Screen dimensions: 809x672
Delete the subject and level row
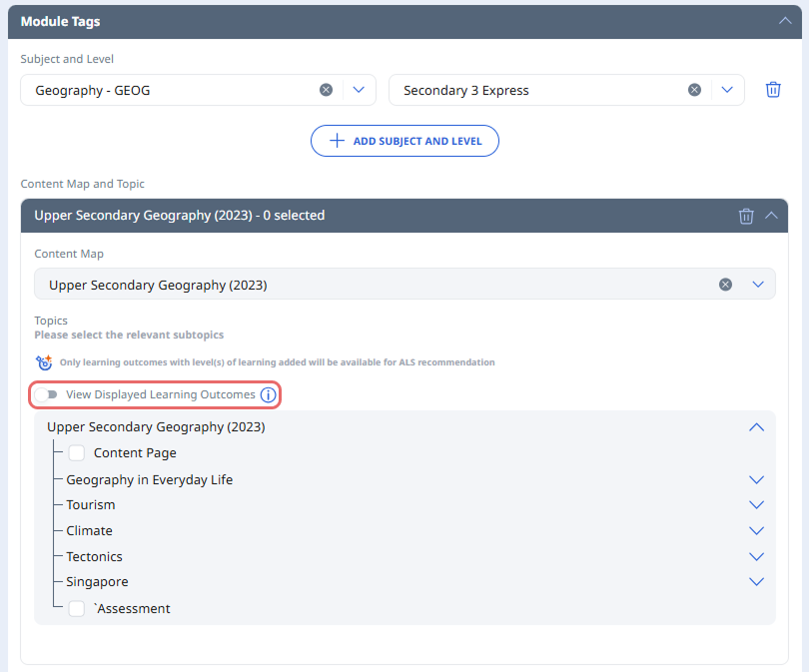coord(773,90)
